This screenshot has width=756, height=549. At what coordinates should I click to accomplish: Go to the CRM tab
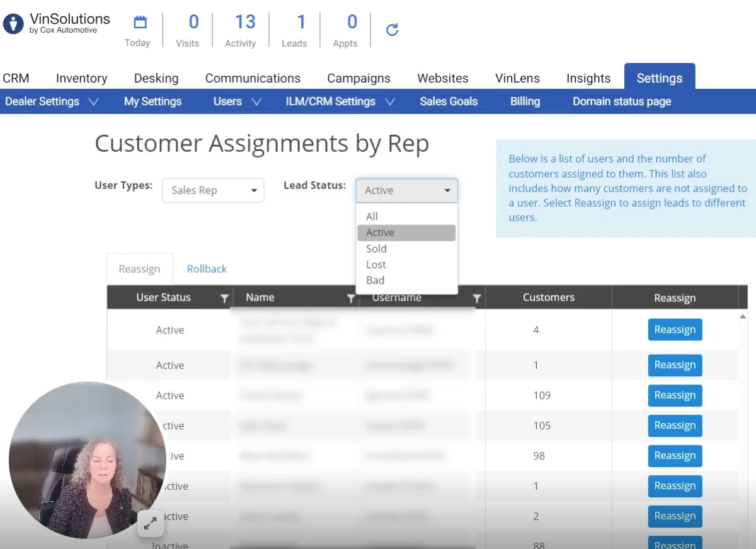point(16,78)
